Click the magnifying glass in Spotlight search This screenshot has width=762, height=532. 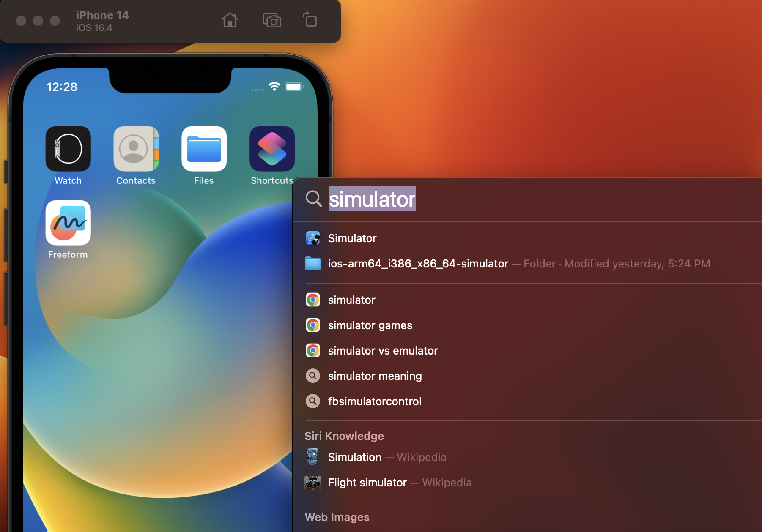tap(314, 199)
